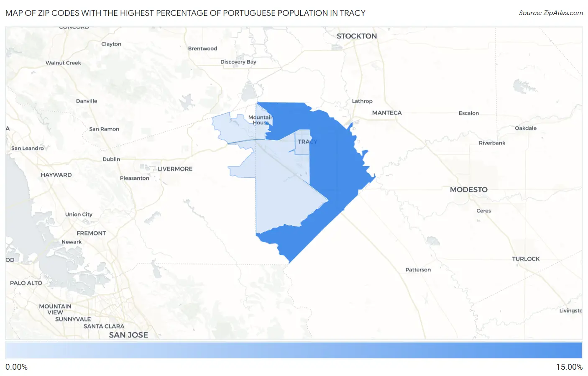Click the MODESTO city label
588x376 pixels.
click(469, 189)
